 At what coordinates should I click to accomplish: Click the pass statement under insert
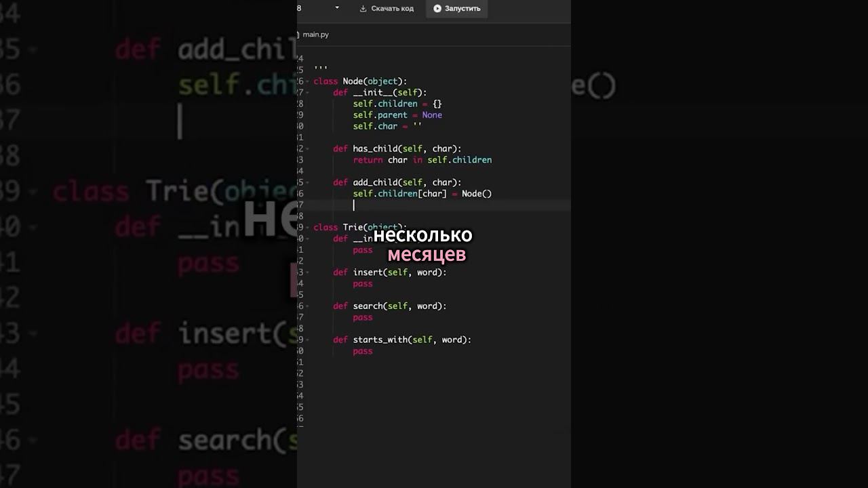(363, 284)
